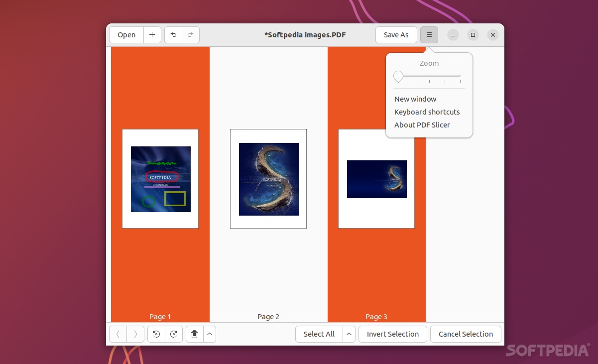Open Keyboard shortcuts from the menu

tap(427, 112)
